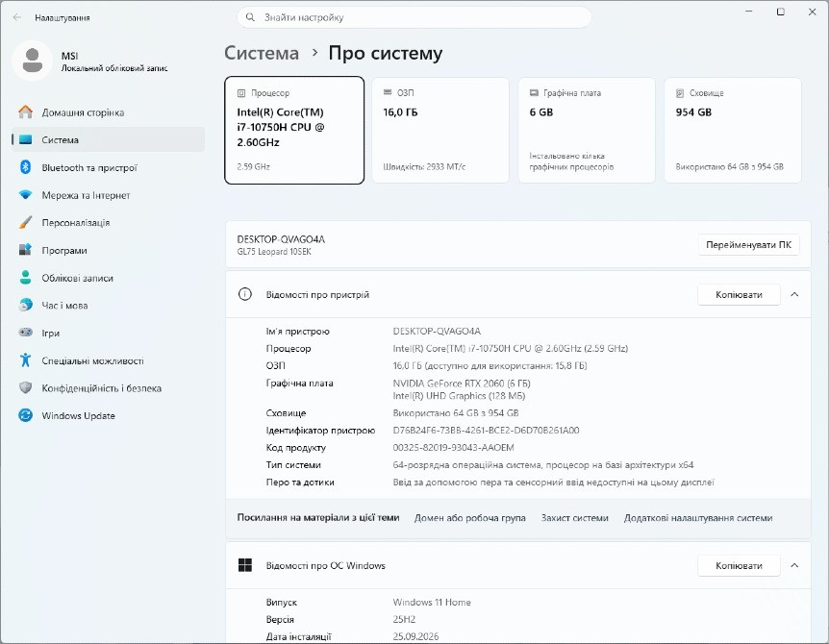Click the Перейменувати ПК button
The width and height of the screenshot is (829, 644).
[x=748, y=244]
